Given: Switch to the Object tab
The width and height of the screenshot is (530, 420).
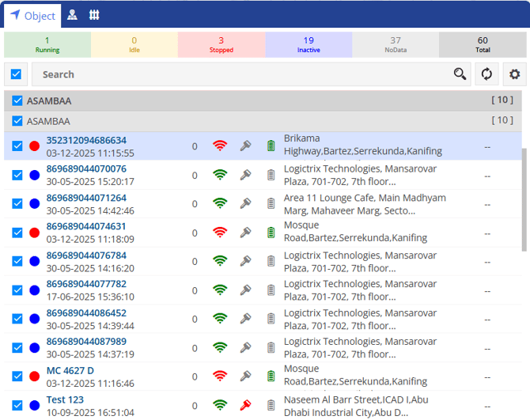Looking at the screenshot, I should pos(32,16).
